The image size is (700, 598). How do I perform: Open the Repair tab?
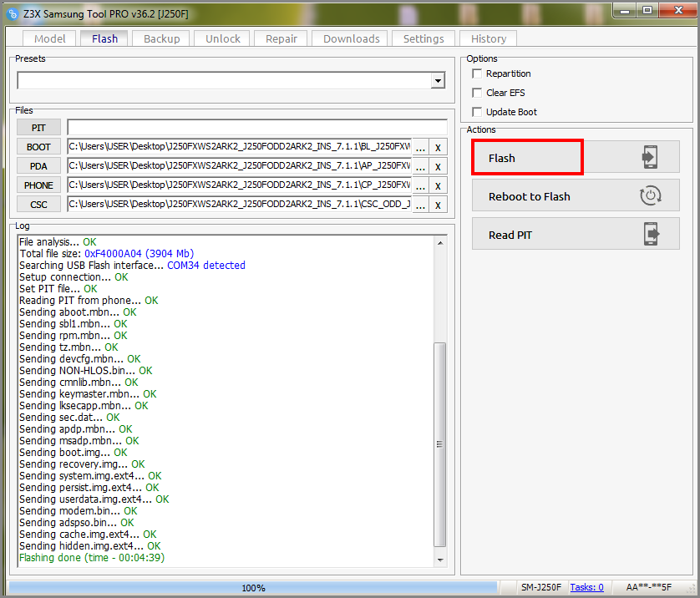[x=282, y=38]
